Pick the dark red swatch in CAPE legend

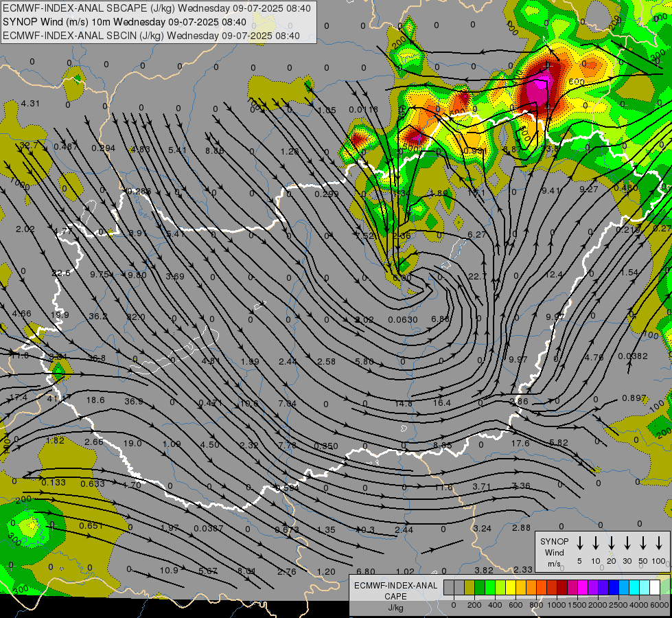562,587
